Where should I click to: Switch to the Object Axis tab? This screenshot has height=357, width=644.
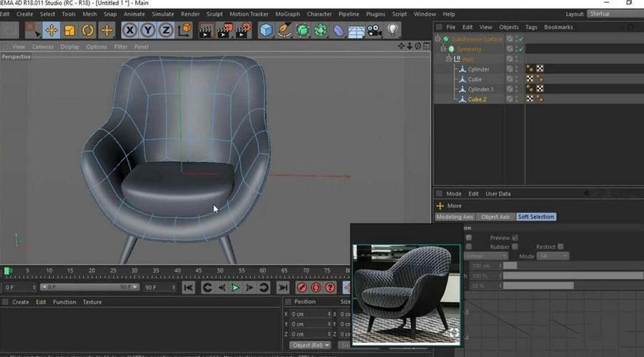[495, 217]
